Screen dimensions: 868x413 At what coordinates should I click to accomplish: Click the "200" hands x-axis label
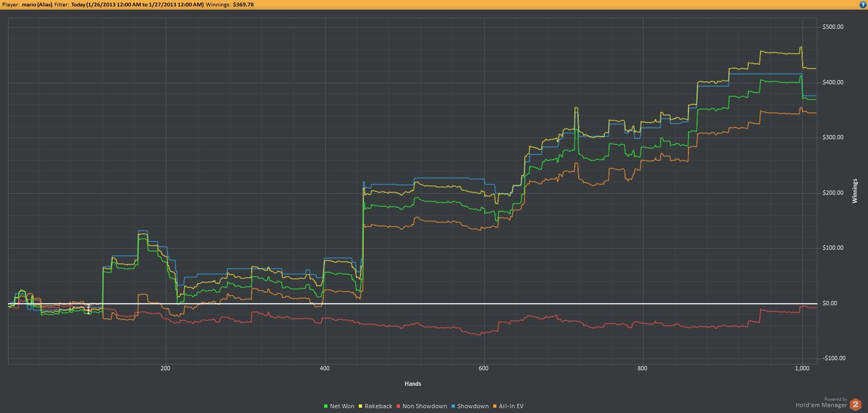(165, 368)
